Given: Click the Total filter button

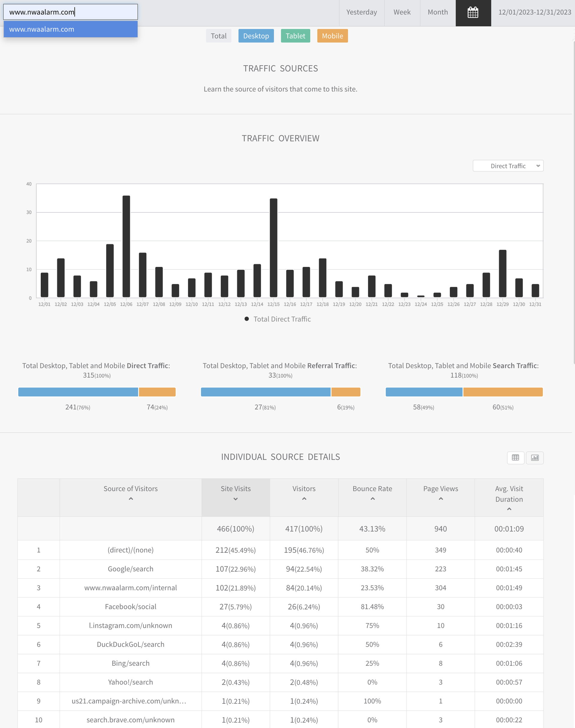Looking at the screenshot, I should pos(219,36).
